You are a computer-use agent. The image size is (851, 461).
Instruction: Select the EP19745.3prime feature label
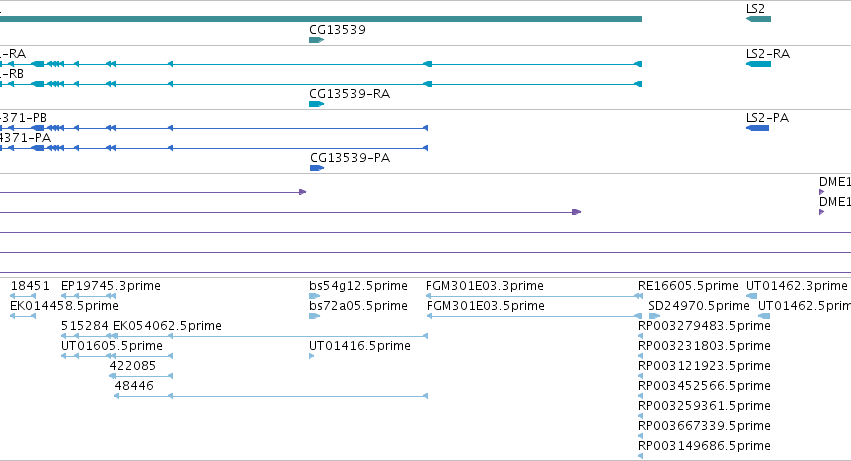[111, 286]
